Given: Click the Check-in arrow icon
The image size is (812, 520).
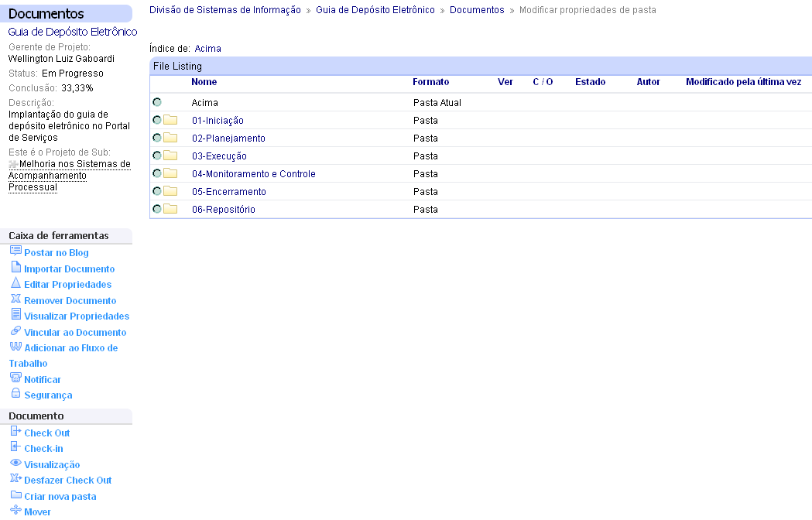Looking at the screenshot, I should 16,447.
